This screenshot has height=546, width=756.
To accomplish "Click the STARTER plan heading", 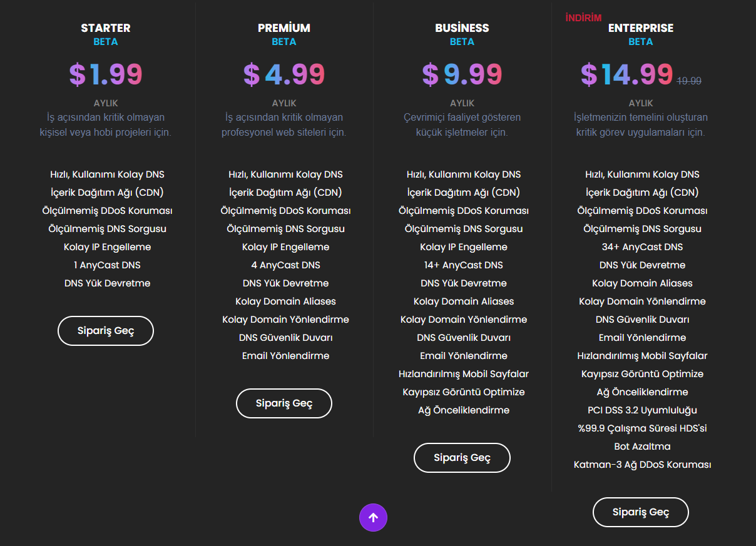I will click(106, 28).
